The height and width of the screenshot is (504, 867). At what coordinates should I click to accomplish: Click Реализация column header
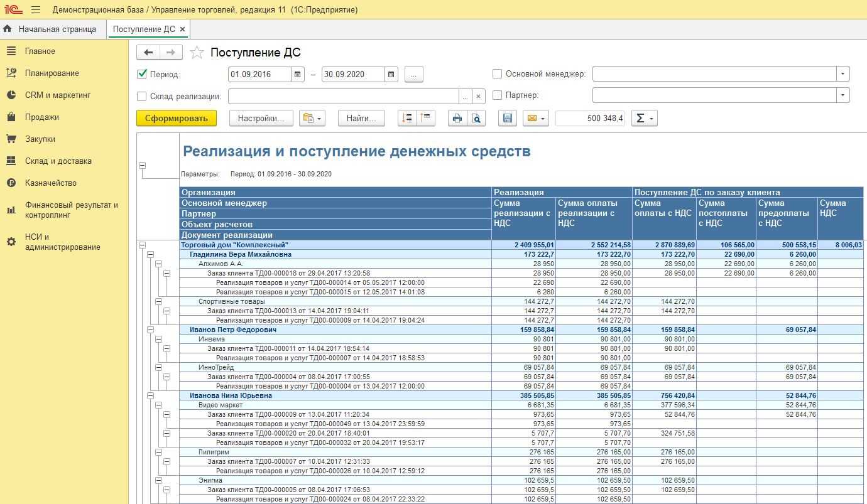(x=562, y=192)
